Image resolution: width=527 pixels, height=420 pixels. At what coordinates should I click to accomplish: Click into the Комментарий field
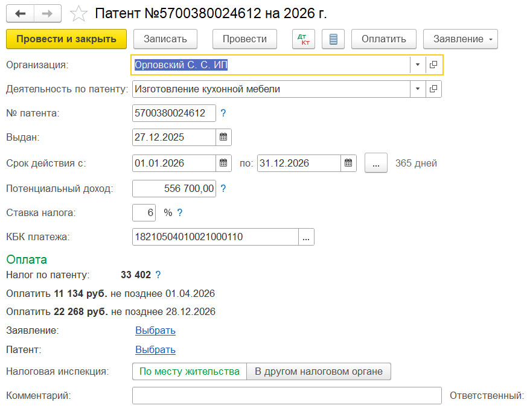pos(287,395)
